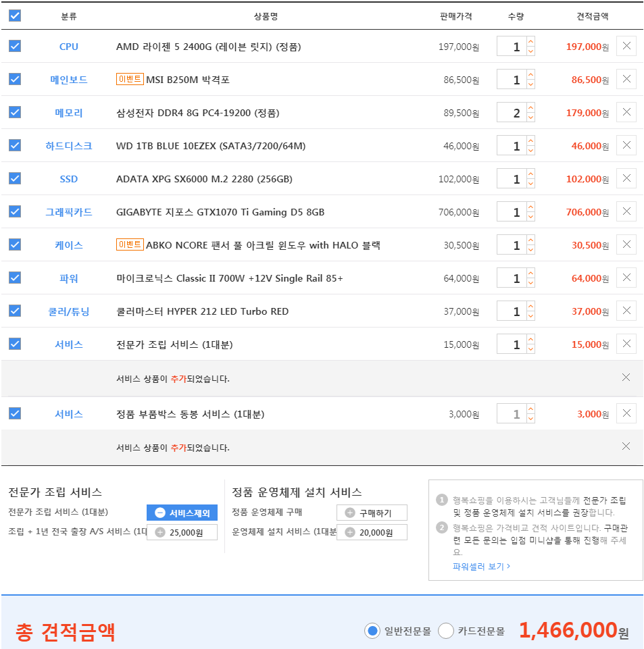
Task: Click product name 쿨러마스터 HYPER 212 LED
Action: (202, 311)
